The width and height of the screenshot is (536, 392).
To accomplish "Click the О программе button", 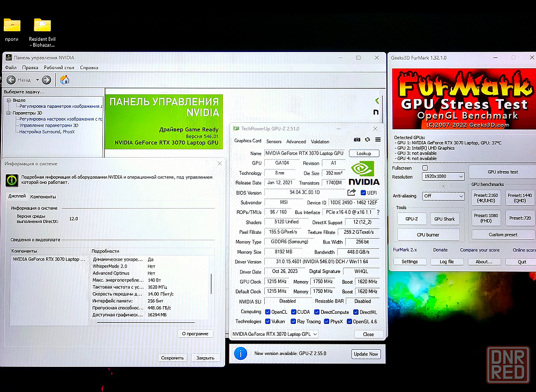I will click(195, 334).
